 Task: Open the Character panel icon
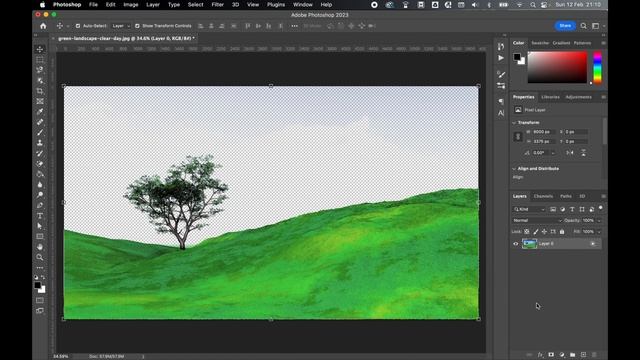(x=501, y=113)
